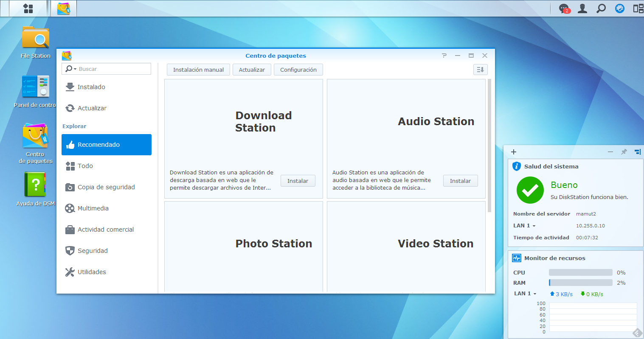Expand search options dropdown arrow

[x=75, y=69]
